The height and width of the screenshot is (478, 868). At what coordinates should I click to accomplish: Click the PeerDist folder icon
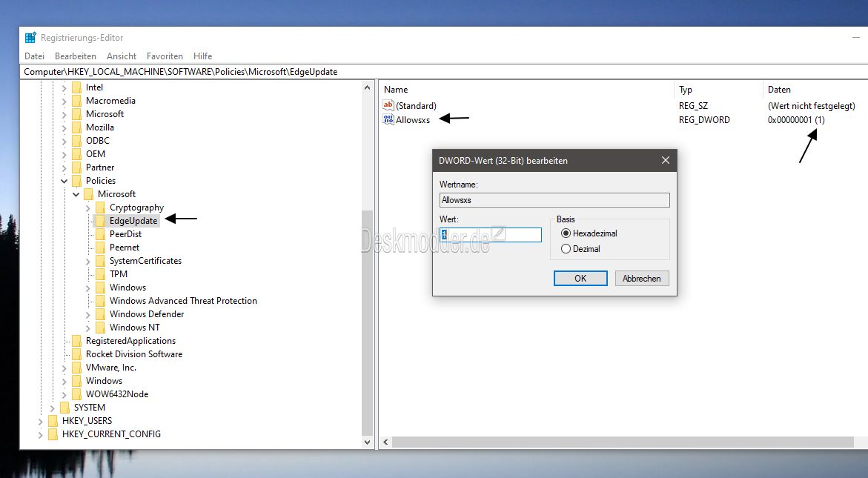click(100, 234)
